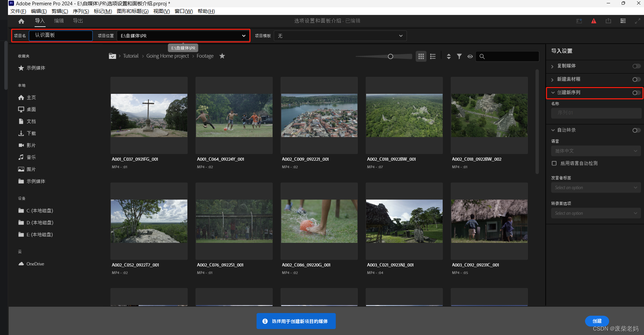This screenshot has height=335, width=644.
Task: Click the sequence 名称 input field
Action: point(596,113)
